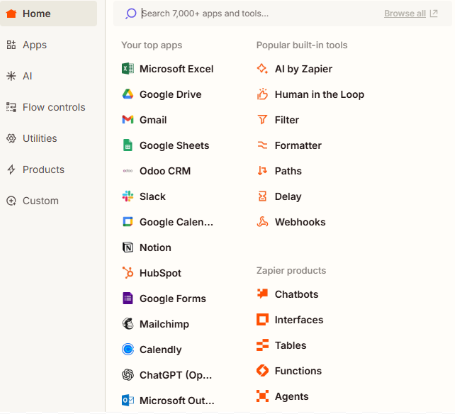Click the search magnifier icon
Viewport: 455px width, 414px height.
click(131, 14)
